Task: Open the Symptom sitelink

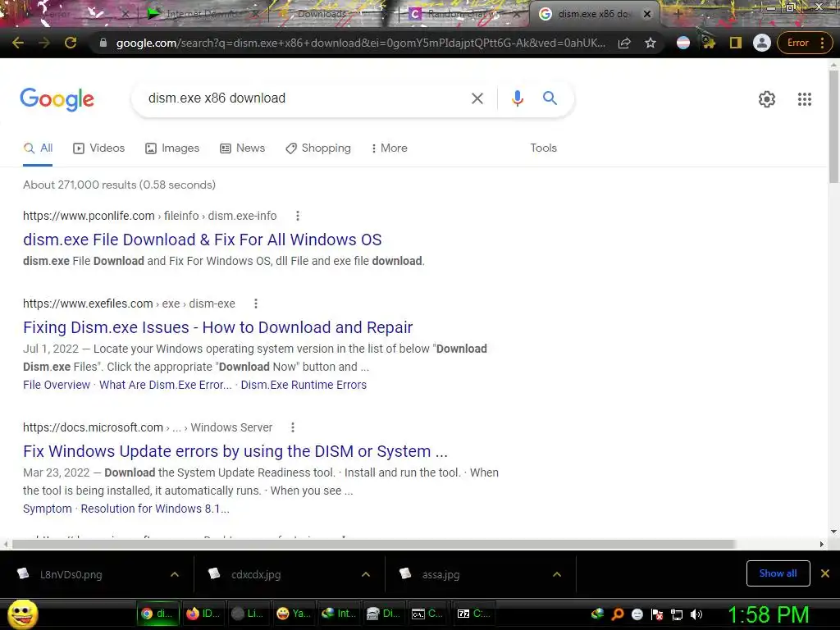Action: coord(47,509)
